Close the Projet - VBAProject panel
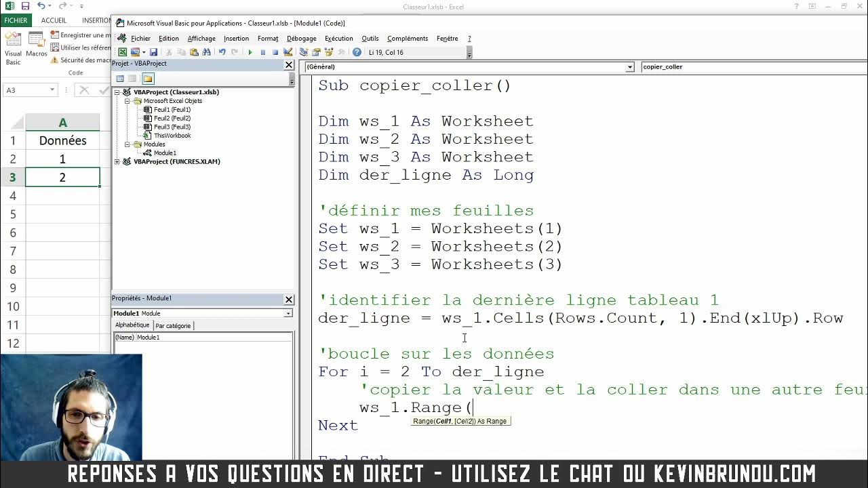 click(289, 64)
